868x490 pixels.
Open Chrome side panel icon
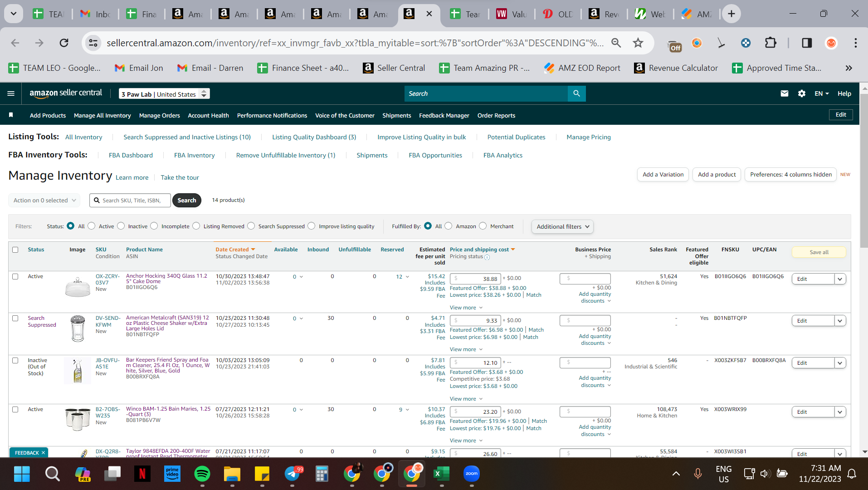807,43
